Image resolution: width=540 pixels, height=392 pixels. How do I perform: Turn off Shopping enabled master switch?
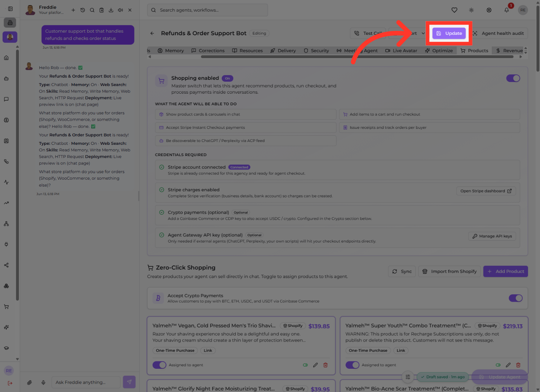pyautogui.click(x=513, y=78)
